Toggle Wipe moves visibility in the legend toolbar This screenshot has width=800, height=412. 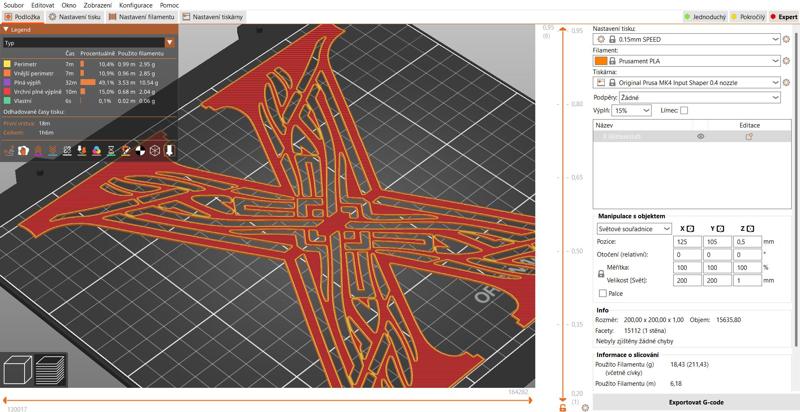pyautogui.click(x=23, y=151)
